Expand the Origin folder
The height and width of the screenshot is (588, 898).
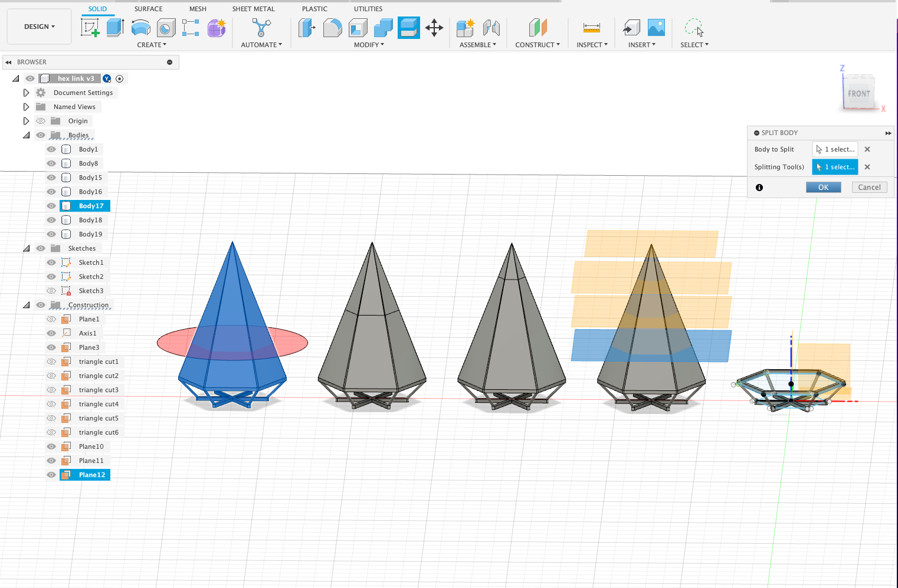pos(26,121)
